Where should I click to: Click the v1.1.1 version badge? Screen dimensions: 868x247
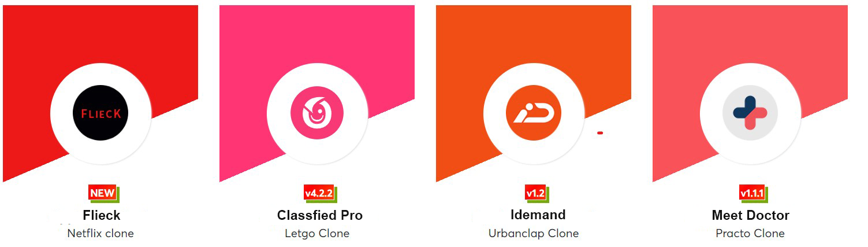tap(752, 193)
